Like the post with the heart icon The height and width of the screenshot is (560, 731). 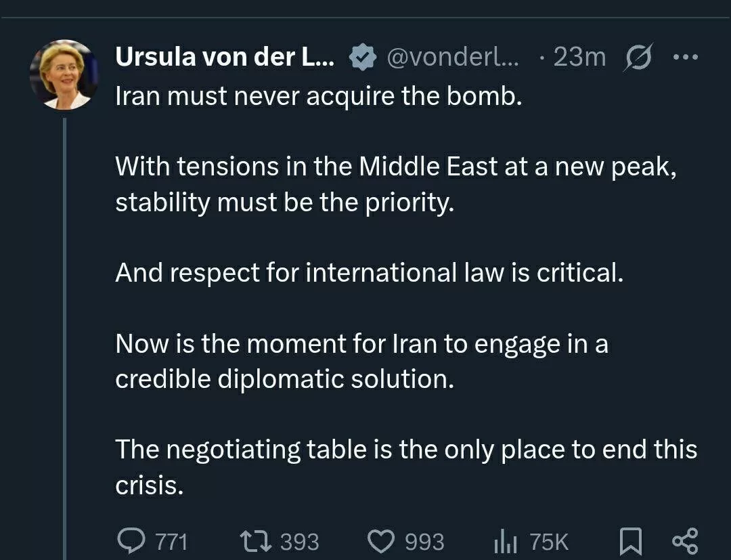pos(380,541)
